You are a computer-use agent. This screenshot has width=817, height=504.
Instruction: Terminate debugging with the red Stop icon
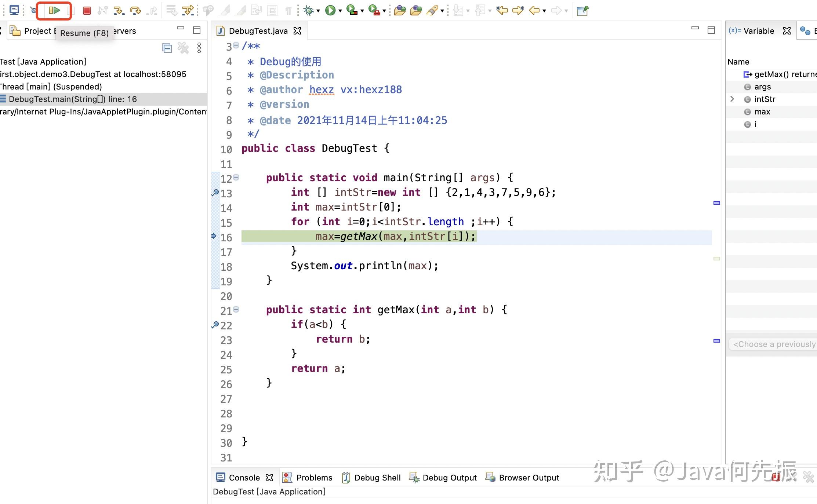[87, 11]
